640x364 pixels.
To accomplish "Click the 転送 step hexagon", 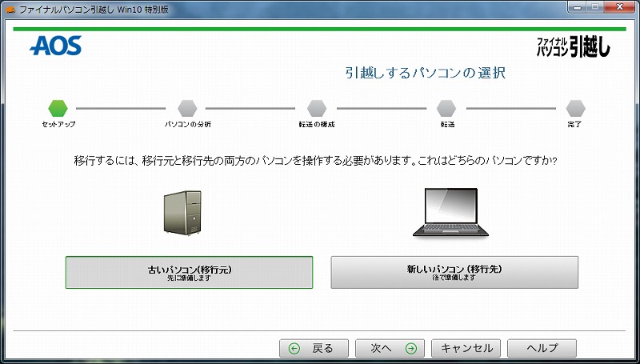I will click(x=446, y=108).
